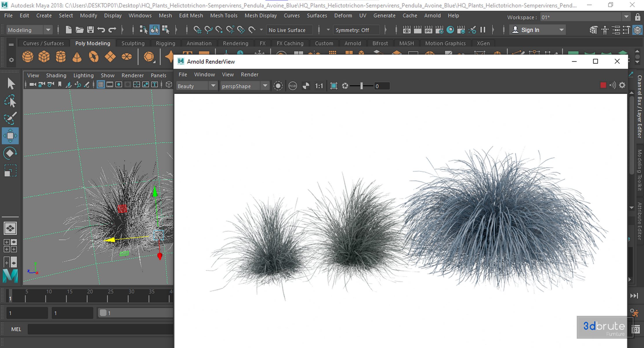Activate the Lasso select tool

(x=10, y=101)
